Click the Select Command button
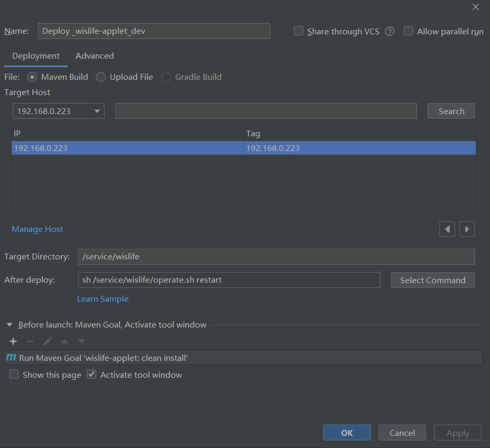This screenshot has height=448, width=490. [432, 280]
